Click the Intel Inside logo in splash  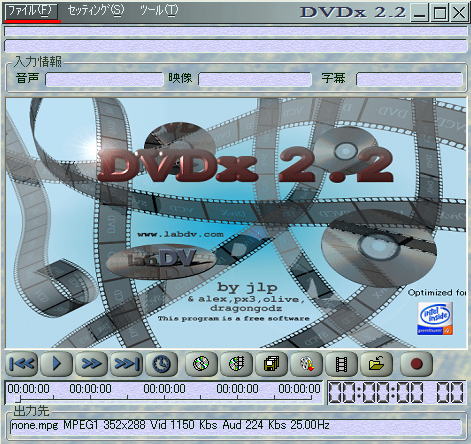pos(435,318)
